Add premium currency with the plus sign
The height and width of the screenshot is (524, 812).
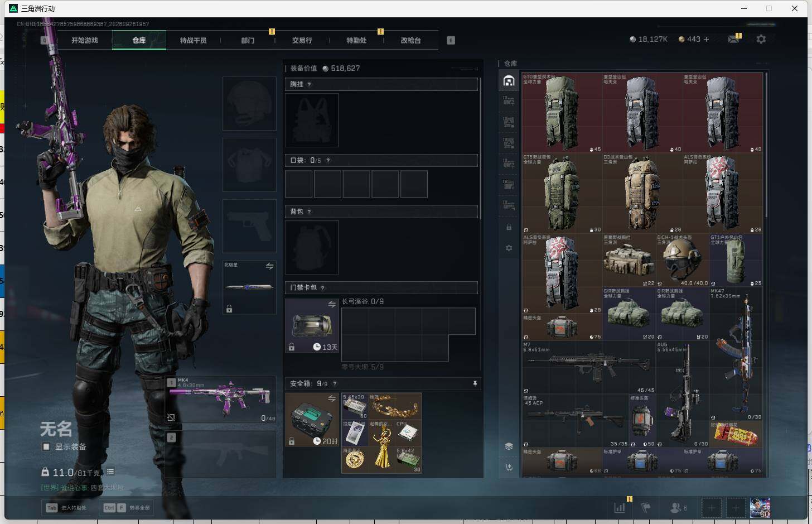click(x=706, y=39)
